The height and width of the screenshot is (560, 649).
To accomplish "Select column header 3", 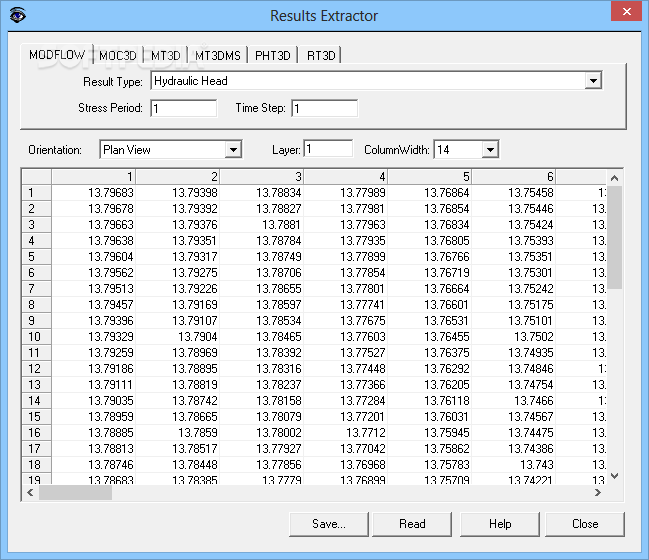I will click(262, 177).
